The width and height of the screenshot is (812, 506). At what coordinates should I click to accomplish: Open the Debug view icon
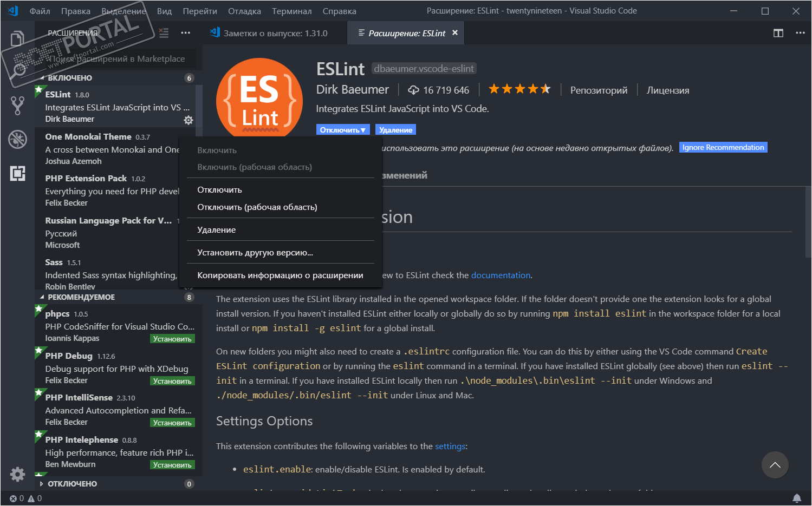pos(17,139)
